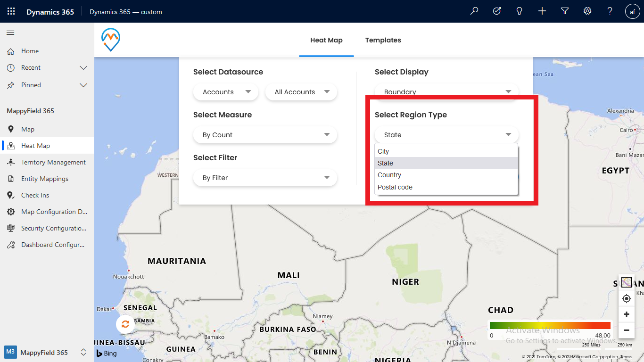Screen dimensions: 644x362
Task: Open Entity Mappings page
Action: pyautogui.click(x=47, y=179)
